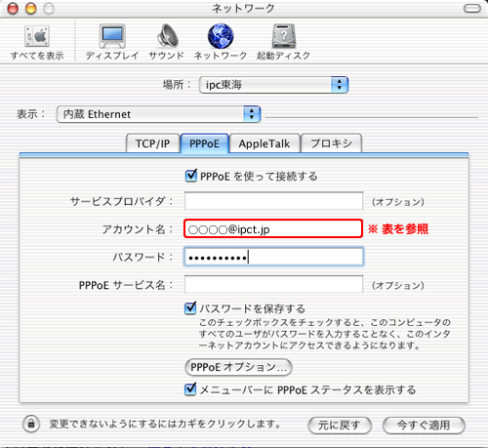Click the 元に戻す revert button
Image resolution: width=488 pixels, height=448 pixels.
click(x=340, y=426)
